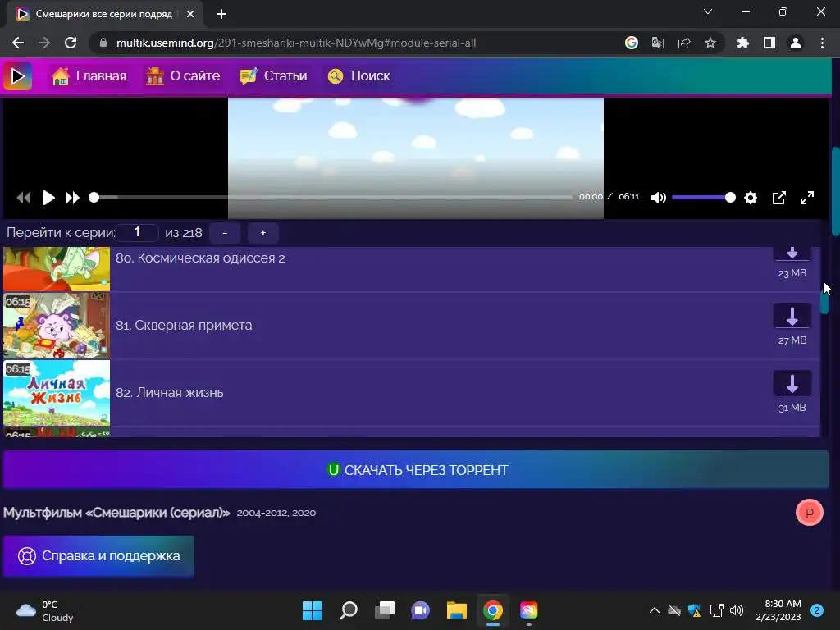
Task: Download episode 81 (27 MB)
Action: (x=792, y=316)
